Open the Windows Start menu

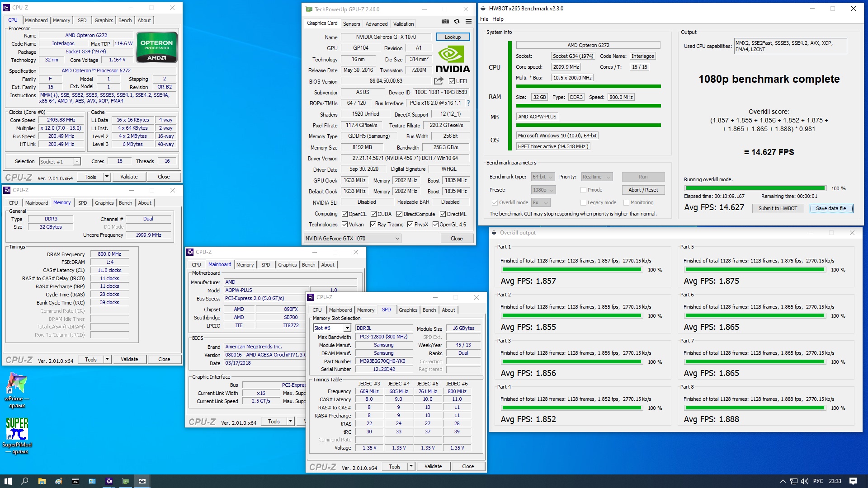click(x=8, y=481)
